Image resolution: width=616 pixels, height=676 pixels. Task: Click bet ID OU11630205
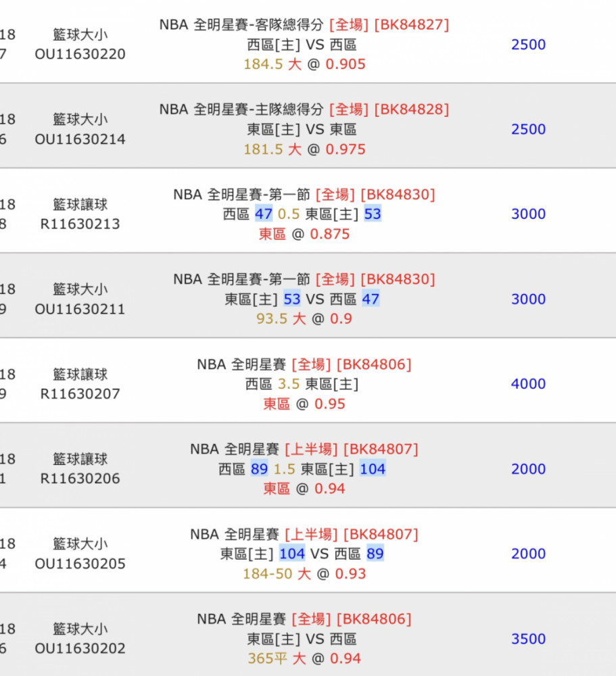point(80,563)
